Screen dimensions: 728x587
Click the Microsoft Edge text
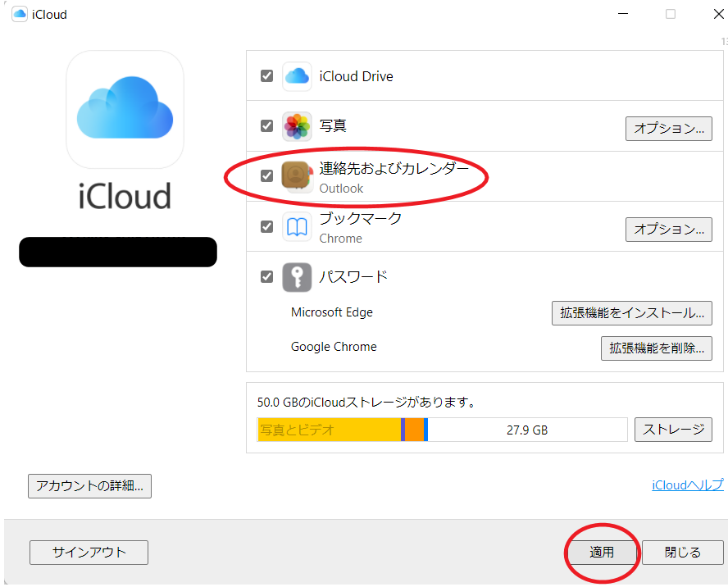click(332, 312)
